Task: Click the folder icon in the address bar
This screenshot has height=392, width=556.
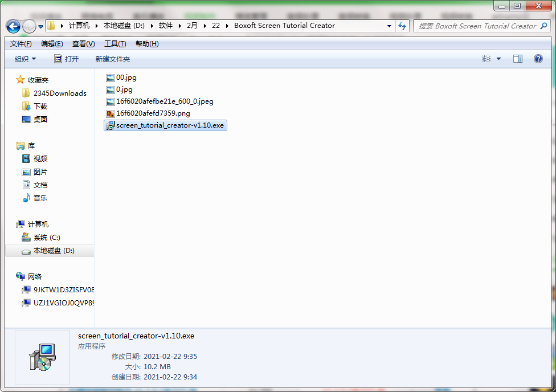Action: coord(51,26)
